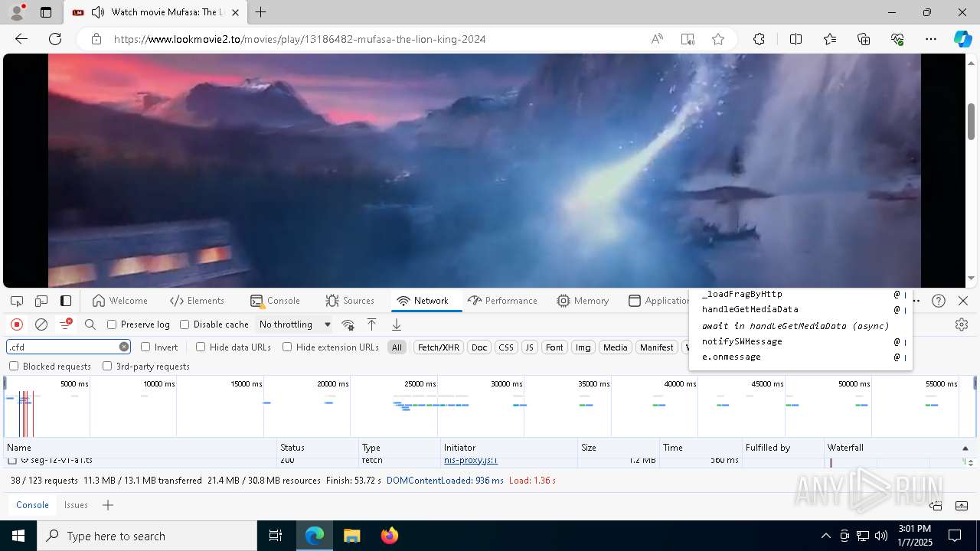Screen dimensions: 980x551
Task: Stop recording network log
Action: pos(16,324)
